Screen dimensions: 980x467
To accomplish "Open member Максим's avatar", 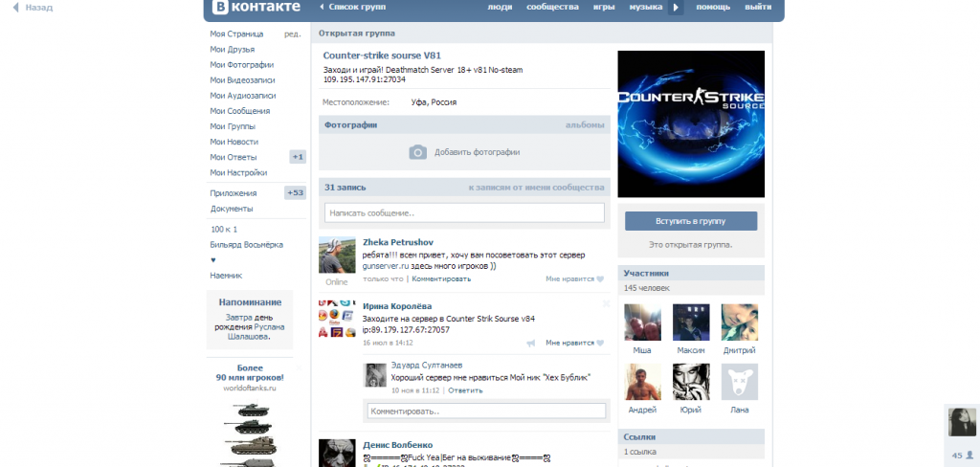I will (x=690, y=323).
